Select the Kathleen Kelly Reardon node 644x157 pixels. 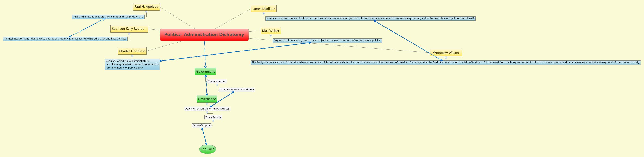[129, 29]
